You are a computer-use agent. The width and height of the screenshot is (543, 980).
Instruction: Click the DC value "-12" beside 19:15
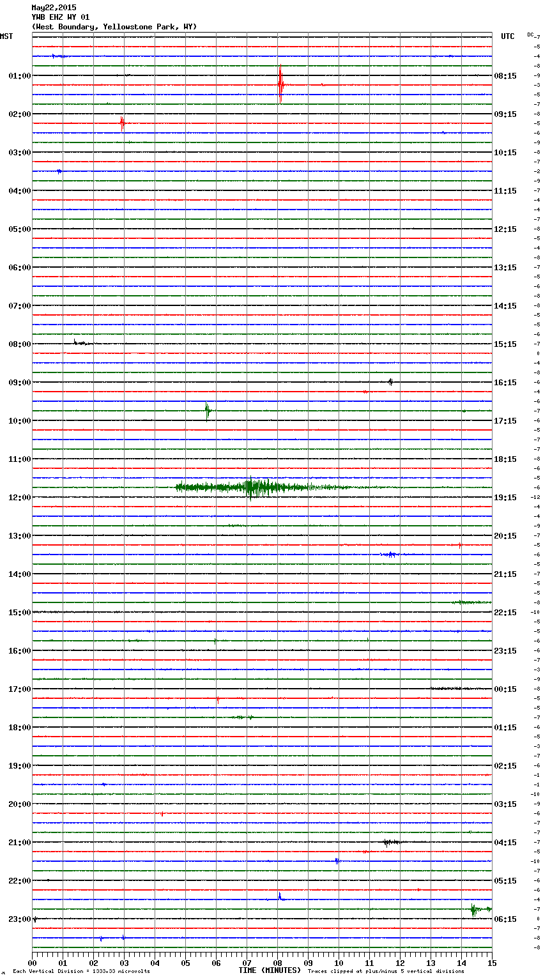(x=535, y=497)
